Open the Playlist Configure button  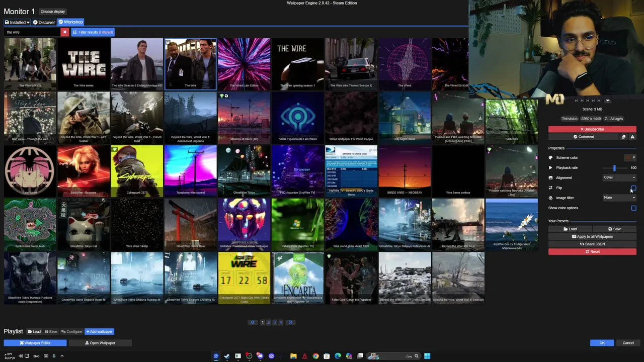(71, 332)
